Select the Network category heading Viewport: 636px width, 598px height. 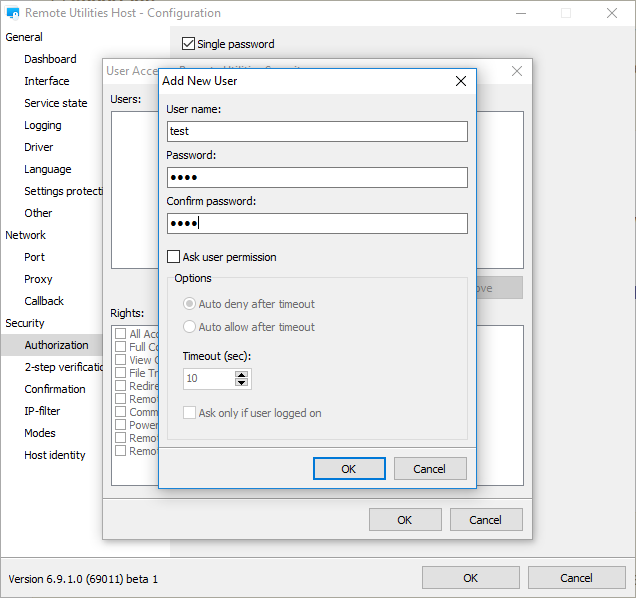pyautogui.click(x=26, y=235)
